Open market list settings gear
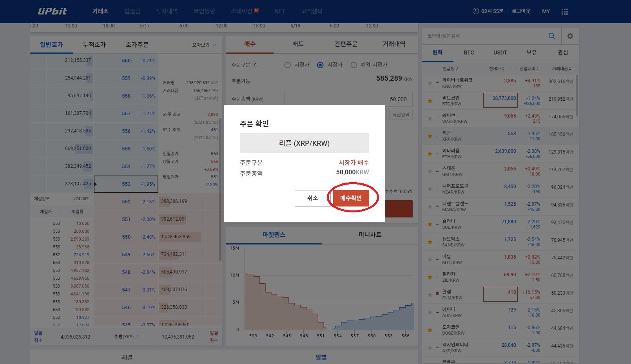This screenshot has width=631, height=364. point(570,36)
